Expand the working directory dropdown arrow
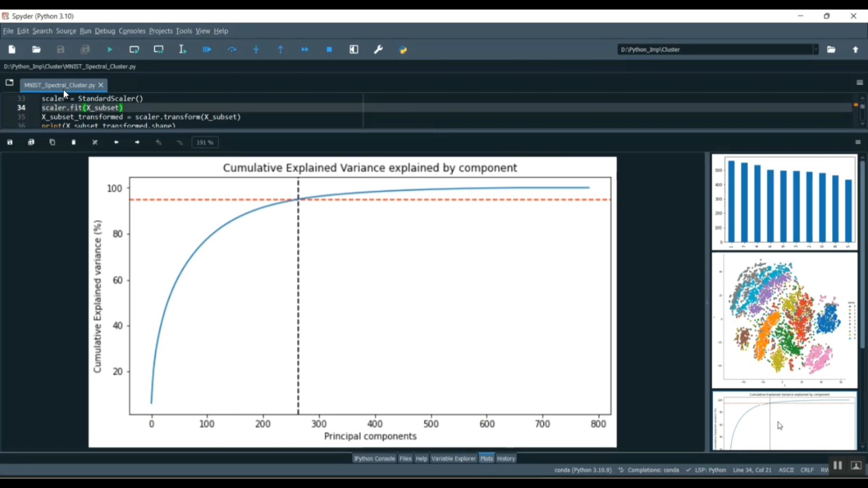 tap(815, 50)
